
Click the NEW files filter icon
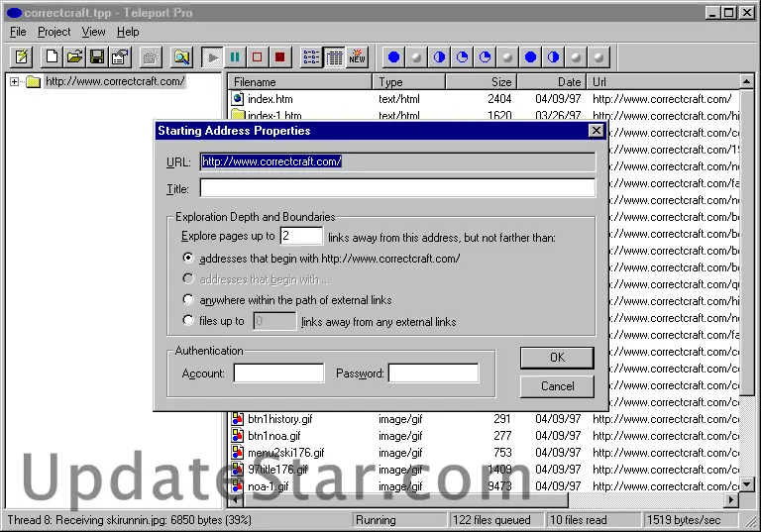click(x=357, y=56)
